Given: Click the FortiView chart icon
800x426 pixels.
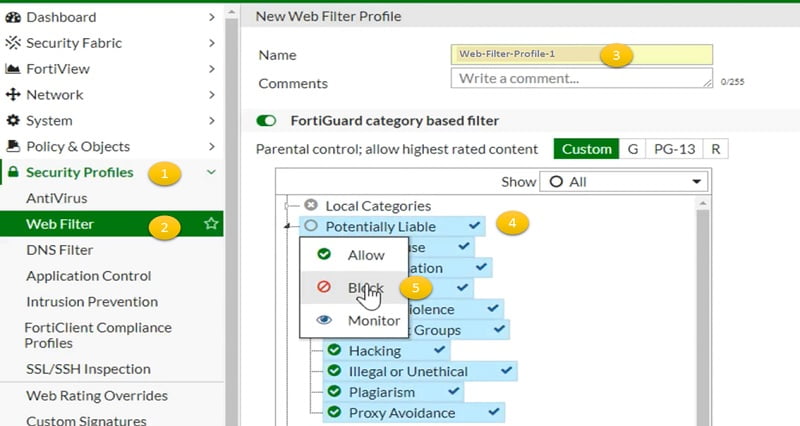Looking at the screenshot, I should pos(13,69).
